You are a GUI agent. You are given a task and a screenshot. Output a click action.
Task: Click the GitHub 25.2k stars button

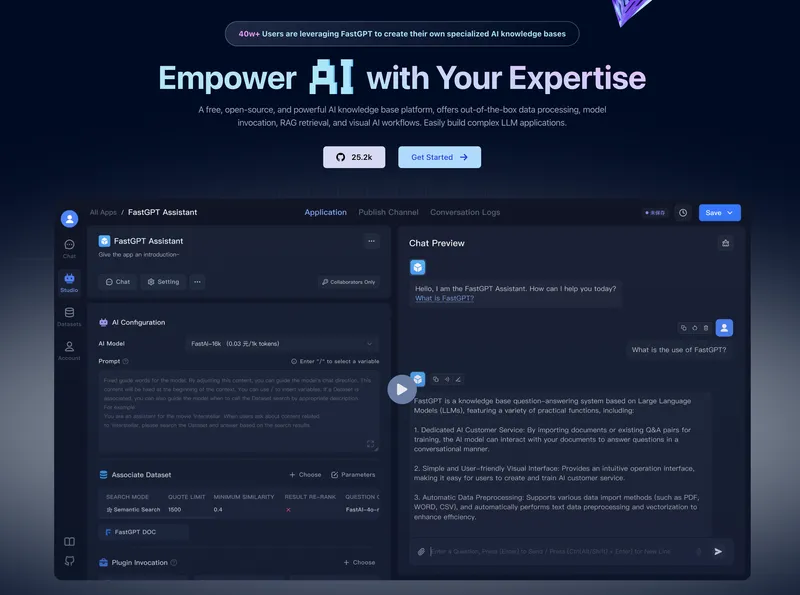point(354,157)
